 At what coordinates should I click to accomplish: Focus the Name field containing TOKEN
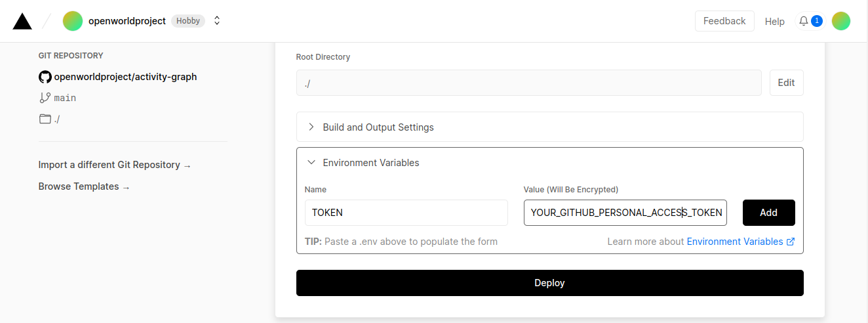point(406,213)
